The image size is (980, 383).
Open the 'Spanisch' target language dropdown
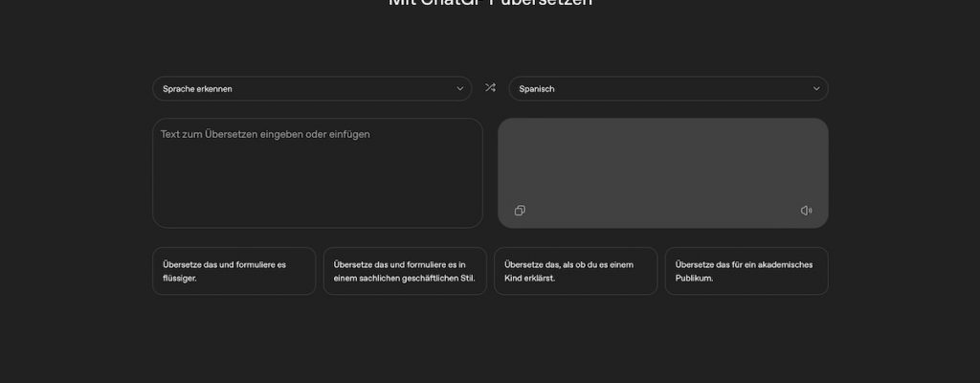[x=668, y=88]
